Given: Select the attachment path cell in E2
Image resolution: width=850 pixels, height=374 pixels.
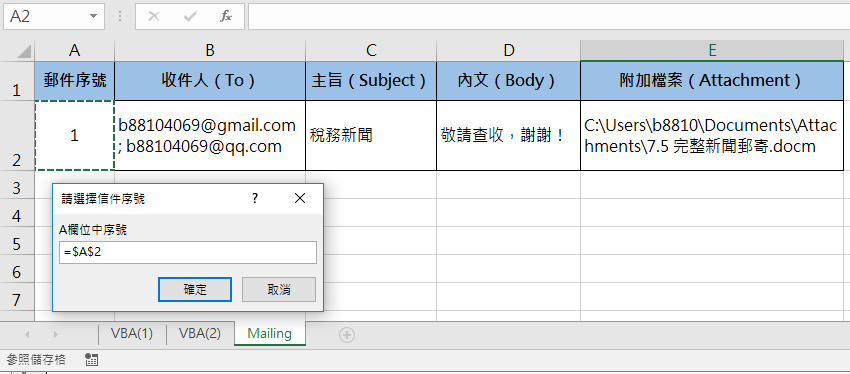Looking at the screenshot, I should coord(712,136).
